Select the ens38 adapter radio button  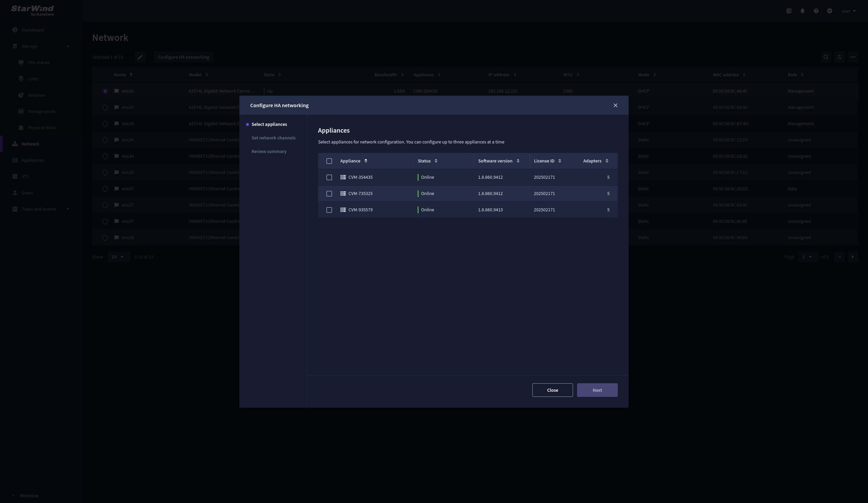pos(105,238)
